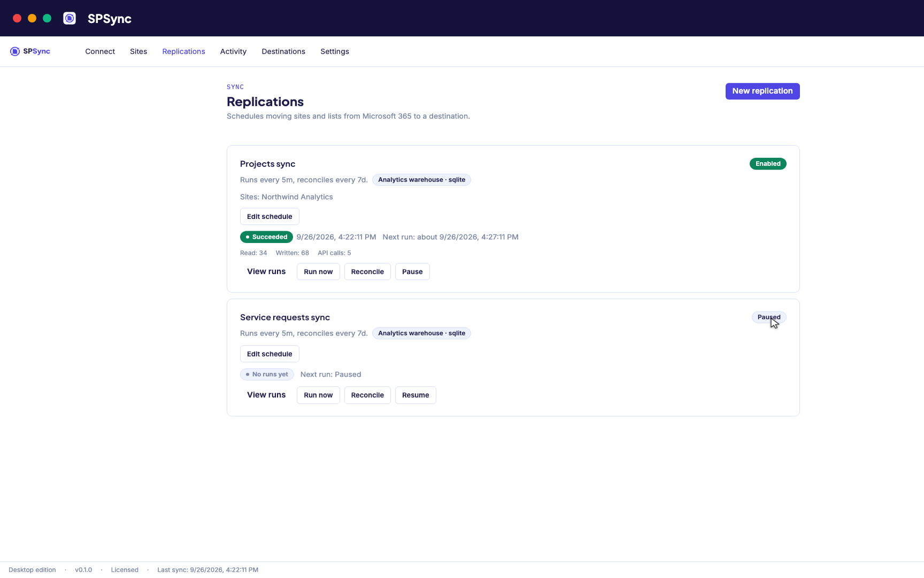Screen dimensions: 924x578
Task: Edit schedule for Service requests sync
Action: coord(269,354)
